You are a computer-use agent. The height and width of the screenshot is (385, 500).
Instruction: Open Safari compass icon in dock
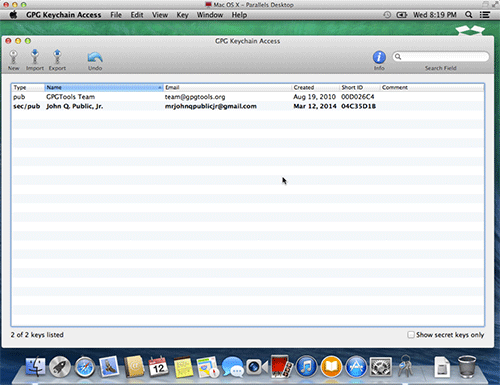[84, 367]
